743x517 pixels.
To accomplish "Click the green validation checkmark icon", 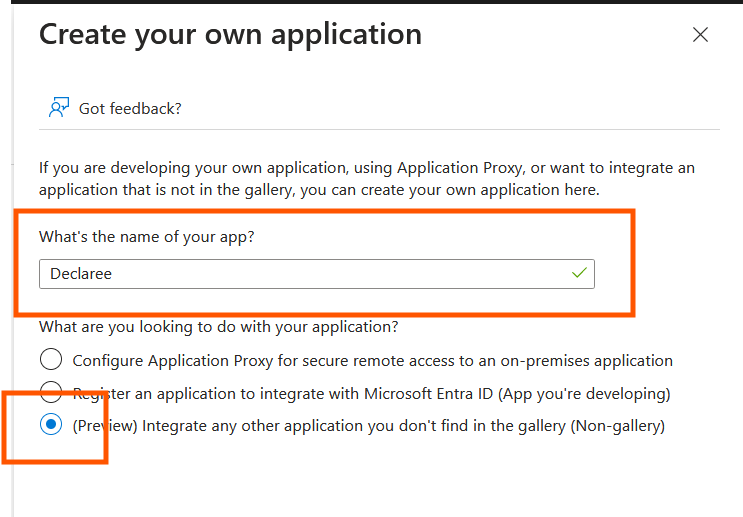I will click(x=578, y=273).
